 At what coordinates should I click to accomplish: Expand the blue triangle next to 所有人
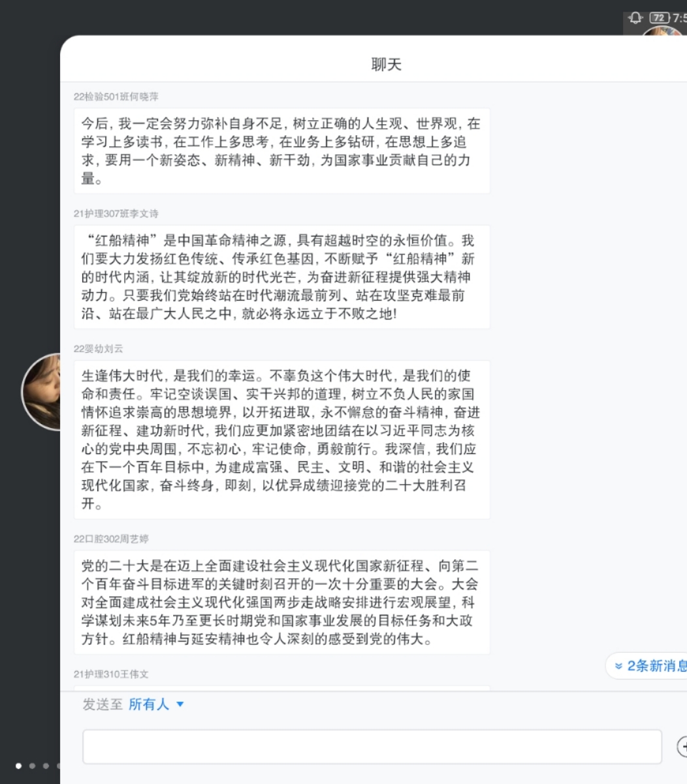180,704
